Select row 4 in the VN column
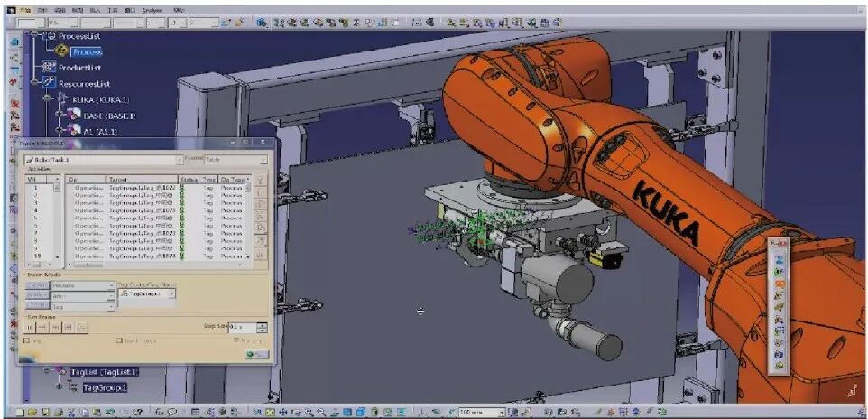The image size is (868, 419). point(36,210)
